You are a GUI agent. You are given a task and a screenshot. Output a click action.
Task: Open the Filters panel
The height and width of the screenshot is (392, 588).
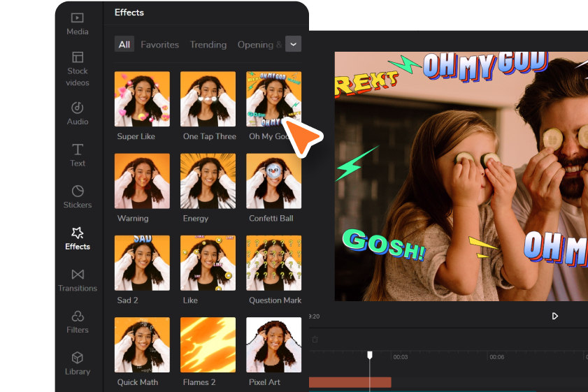(77, 321)
